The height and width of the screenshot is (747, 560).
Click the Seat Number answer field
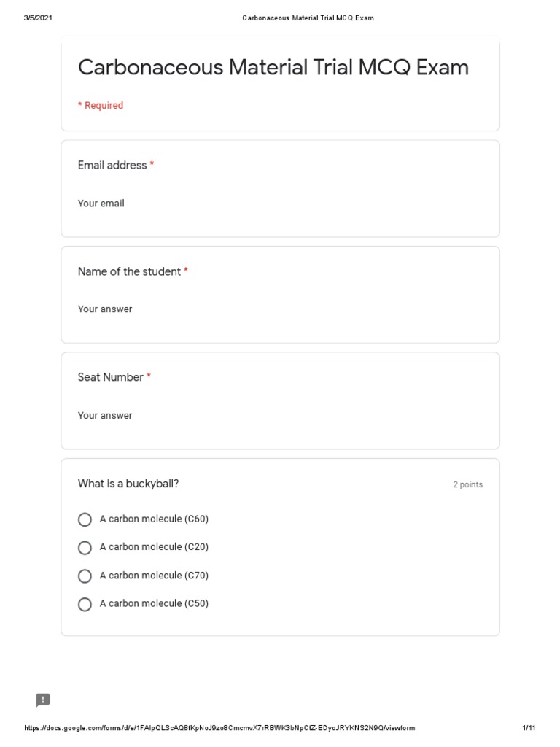coord(105,415)
